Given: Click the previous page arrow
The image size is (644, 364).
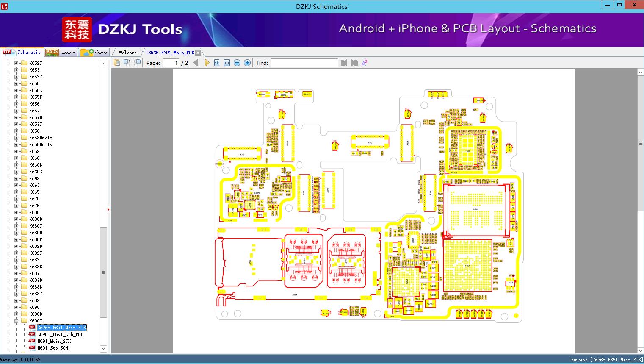Looking at the screenshot, I should [196, 63].
